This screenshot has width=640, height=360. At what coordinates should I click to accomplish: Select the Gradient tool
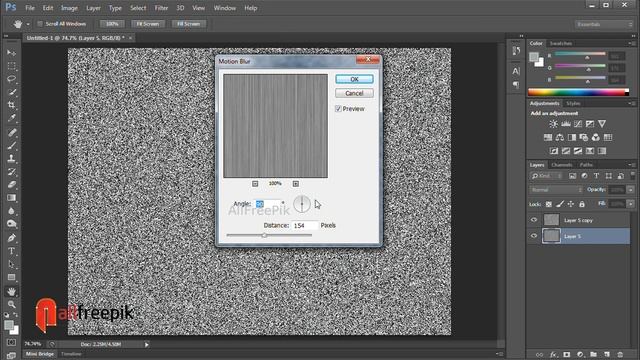coord(11,198)
